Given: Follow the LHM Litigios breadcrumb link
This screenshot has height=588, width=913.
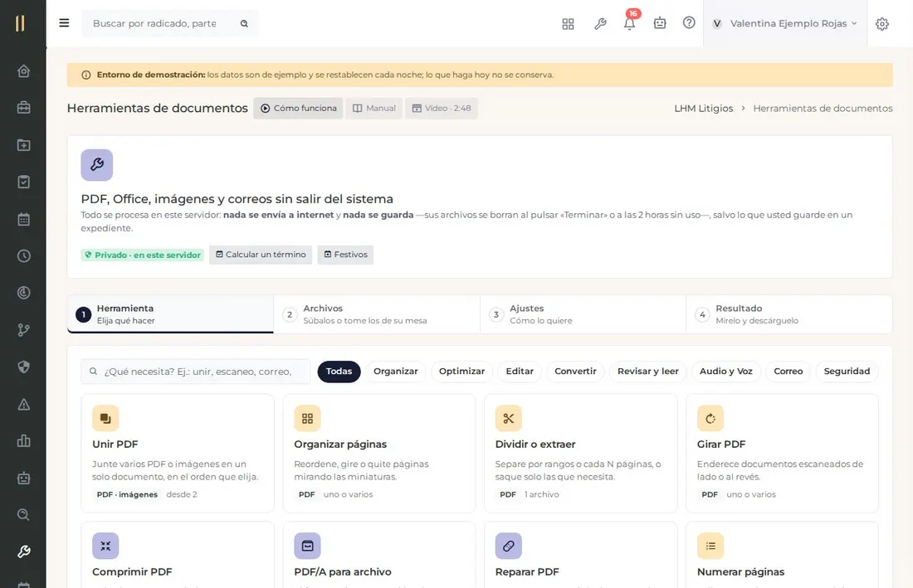Looking at the screenshot, I should pos(703,108).
